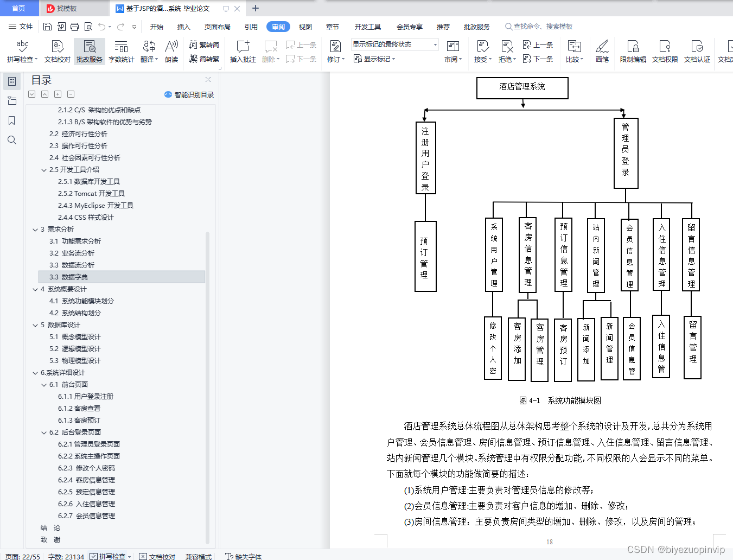This screenshot has height=560, width=733.
Task: Collapse the 3 需求分析 section
Action: pos(35,229)
